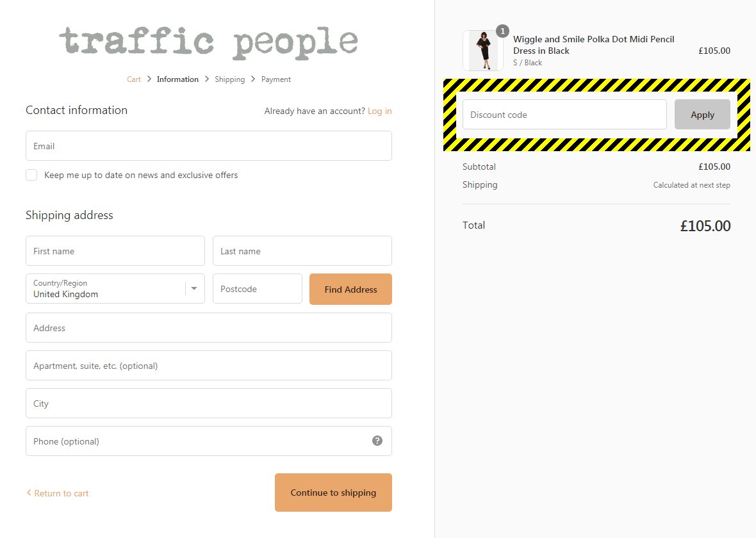Image resolution: width=756 pixels, height=538 pixels.
Task: Focus the Apartment, suite, etc. field
Action: pos(209,366)
